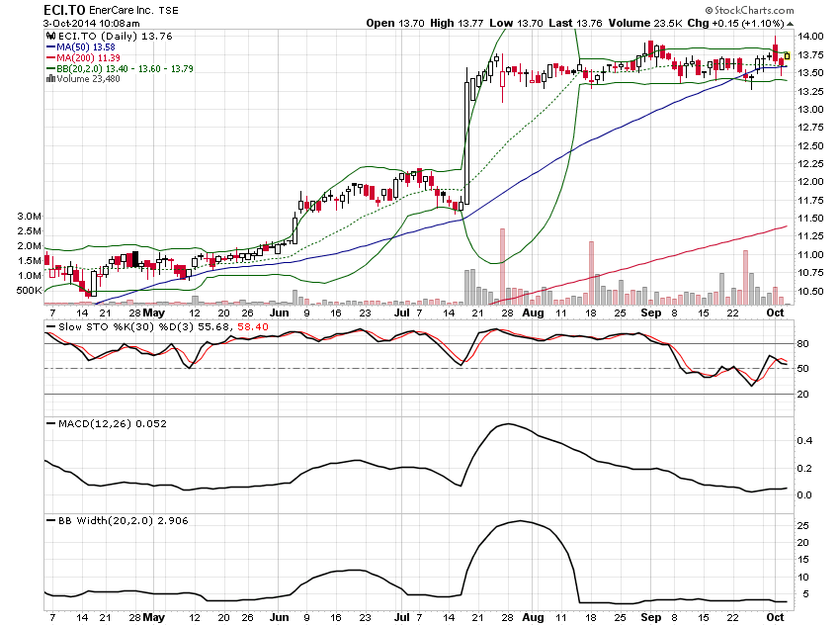Click the yellow-highlighted latest candle
This screenshot has height=626, width=840.
(x=787, y=55)
